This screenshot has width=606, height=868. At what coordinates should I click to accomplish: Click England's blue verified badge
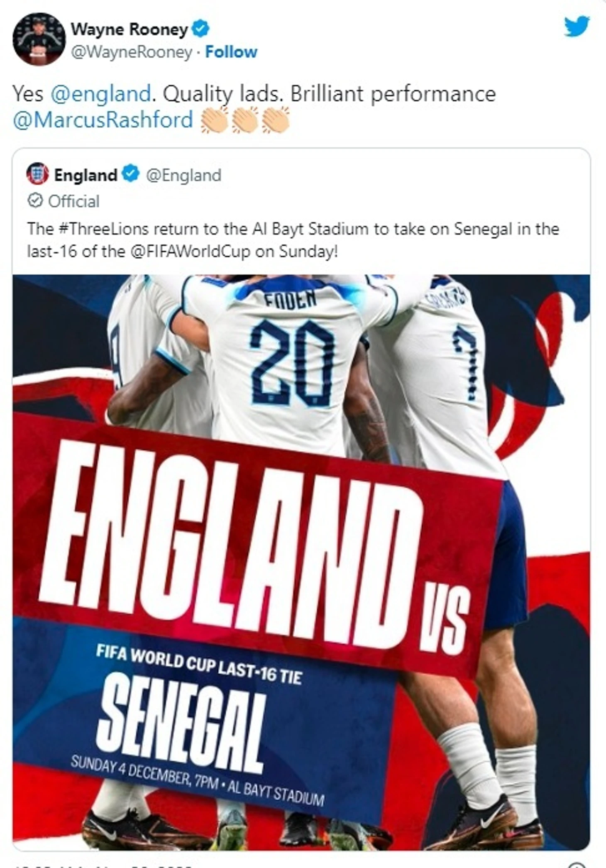point(131,174)
